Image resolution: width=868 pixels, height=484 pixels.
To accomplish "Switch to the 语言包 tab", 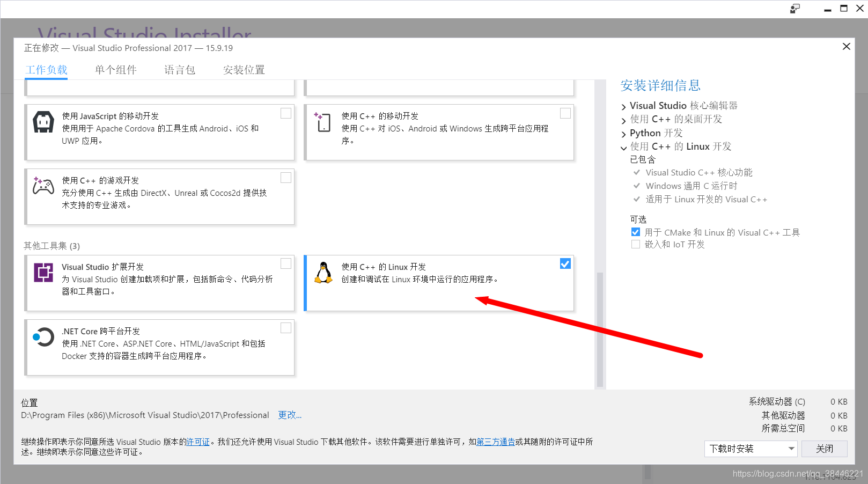I will click(180, 70).
